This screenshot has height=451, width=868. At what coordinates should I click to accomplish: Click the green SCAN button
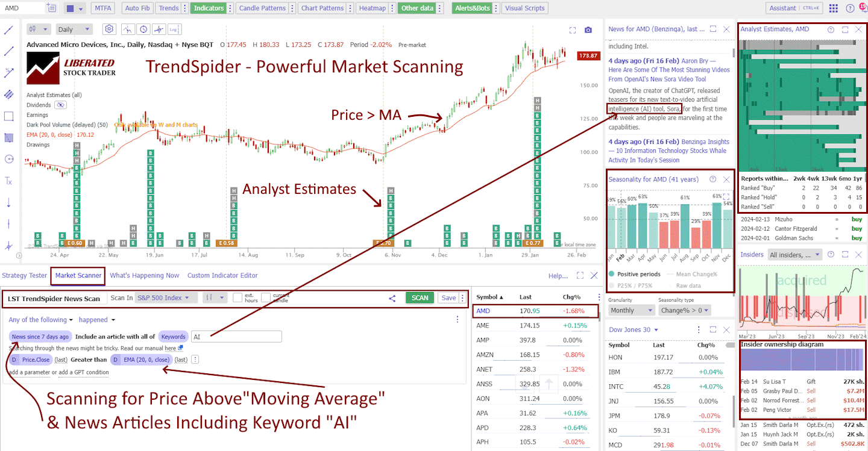coord(420,297)
